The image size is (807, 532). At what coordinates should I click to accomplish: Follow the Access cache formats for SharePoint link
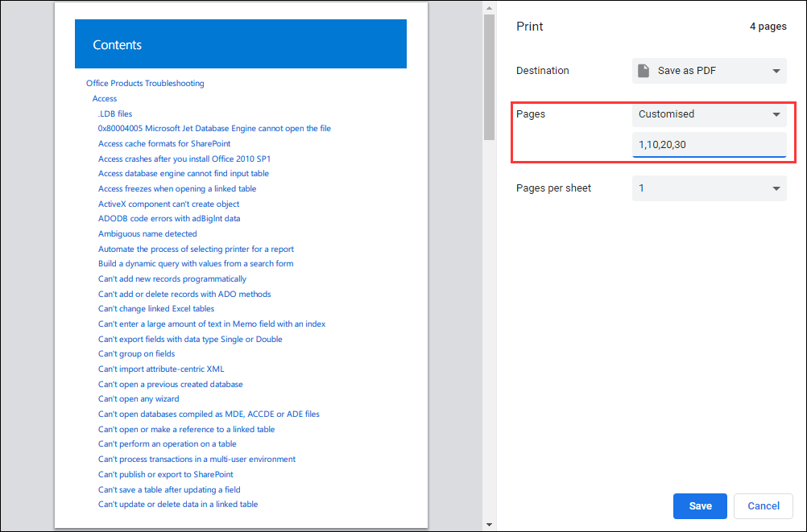pyautogui.click(x=163, y=143)
